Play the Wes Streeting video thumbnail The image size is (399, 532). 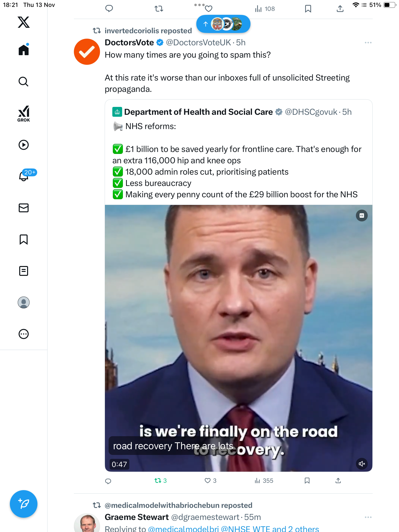pyautogui.click(x=239, y=338)
